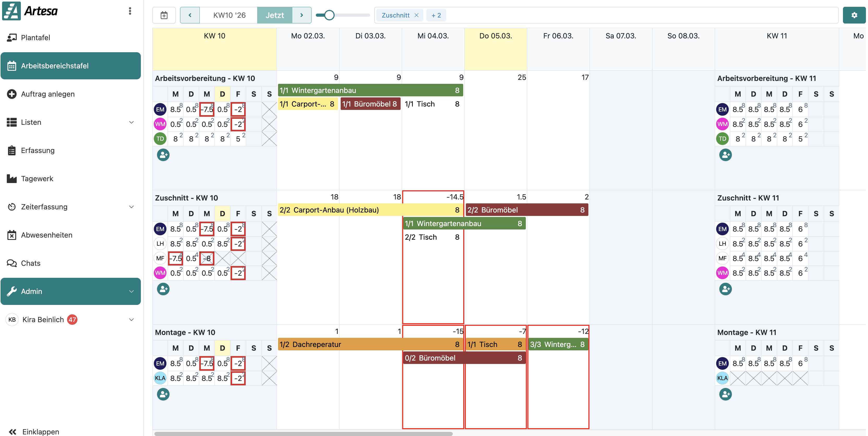The image size is (868, 436).
Task: Add employee to Arbeitsvorbereitung KW 10
Action: click(x=163, y=155)
